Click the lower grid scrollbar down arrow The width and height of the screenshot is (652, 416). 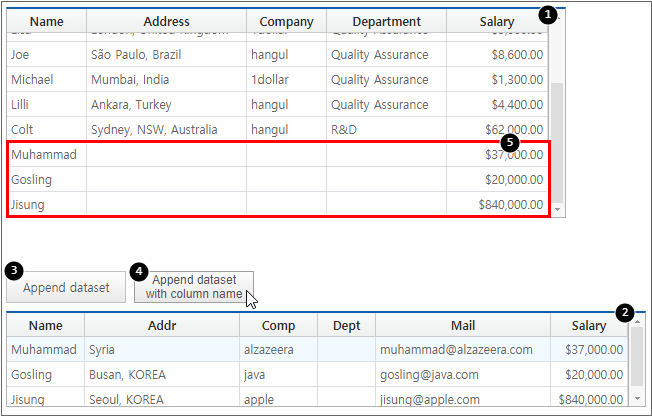point(637,397)
